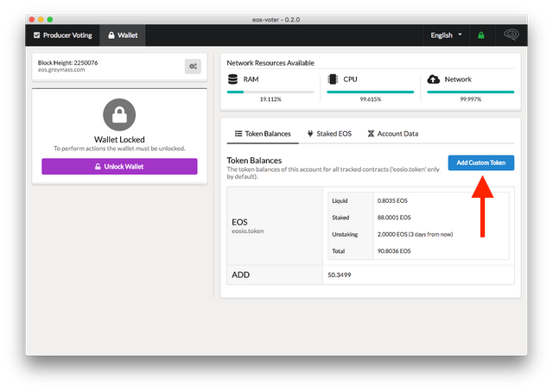Select the Wallet tab
Viewport: 553px width, 392px height.
point(123,35)
